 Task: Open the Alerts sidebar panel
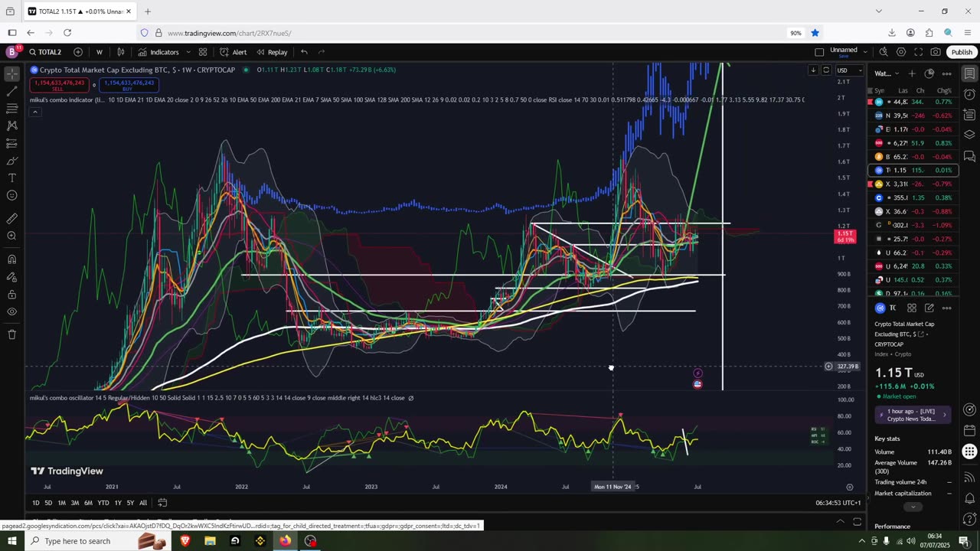969,94
